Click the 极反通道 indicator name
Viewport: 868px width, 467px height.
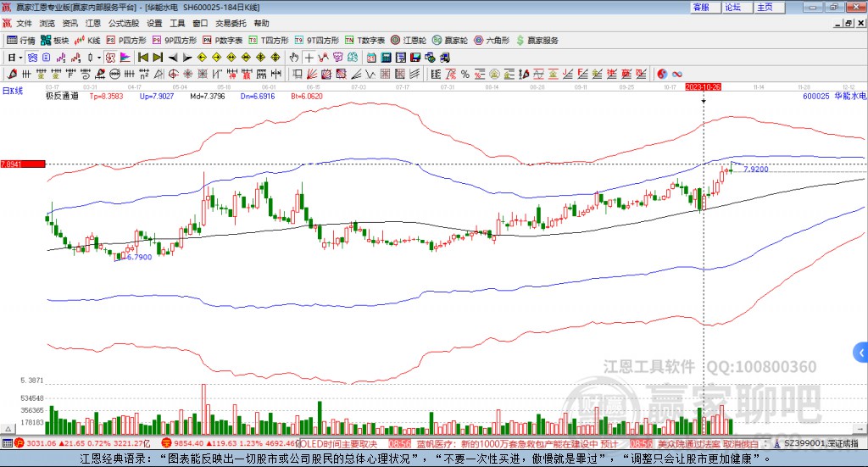[62, 96]
